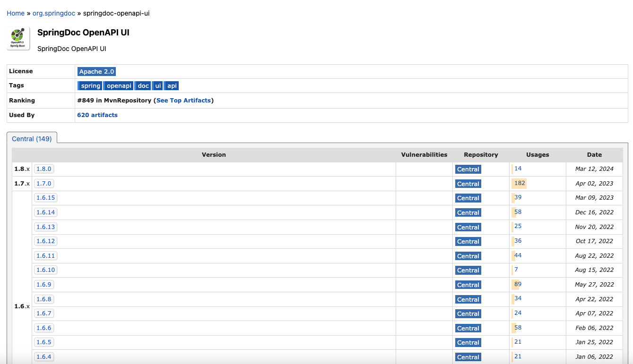Open the 620 artifacts link

click(97, 115)
